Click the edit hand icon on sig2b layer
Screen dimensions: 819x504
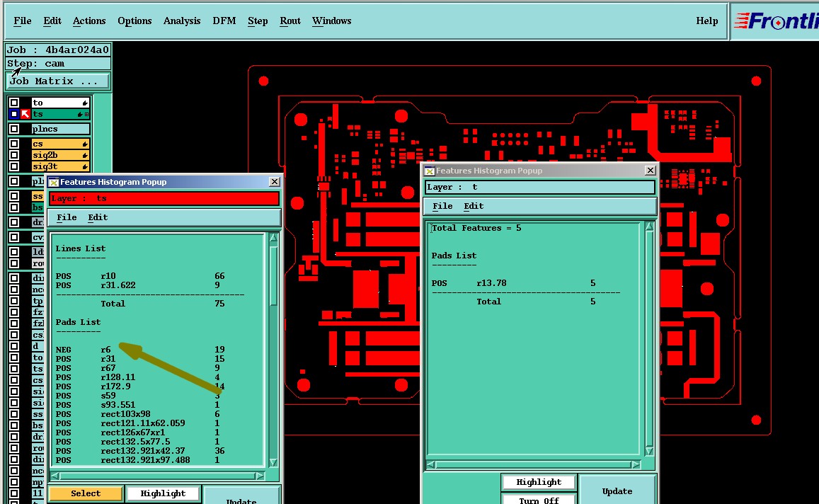[x=84, y=155]
